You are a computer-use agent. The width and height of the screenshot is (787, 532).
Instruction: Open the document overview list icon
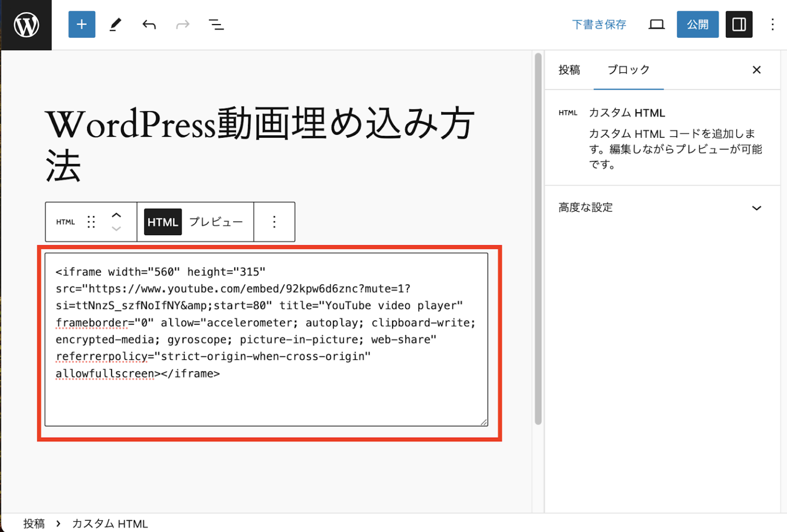tap(216, 24)
